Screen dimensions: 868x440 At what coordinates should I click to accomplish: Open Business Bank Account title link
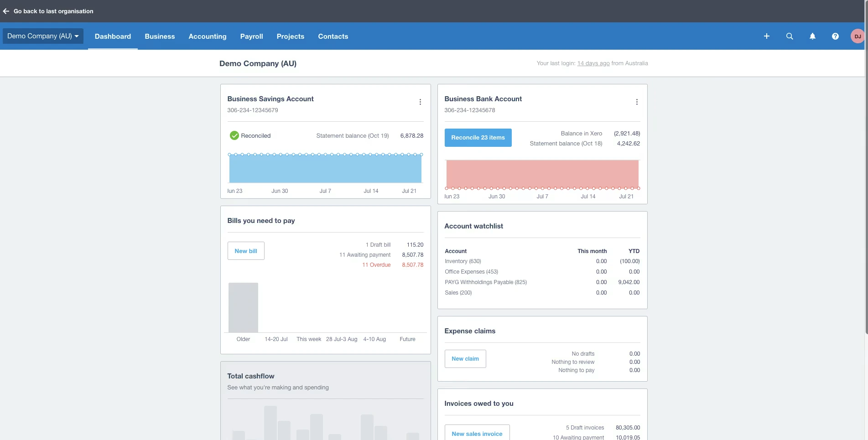pos(483,99)
